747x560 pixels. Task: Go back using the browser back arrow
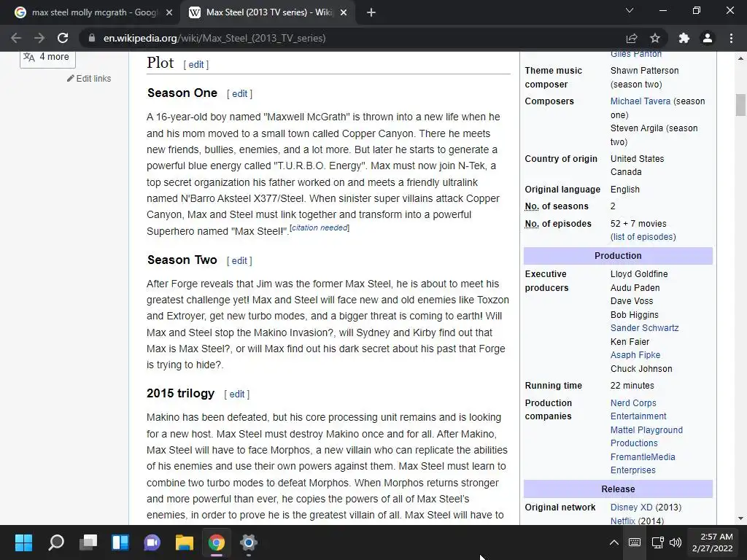point(16,38)
